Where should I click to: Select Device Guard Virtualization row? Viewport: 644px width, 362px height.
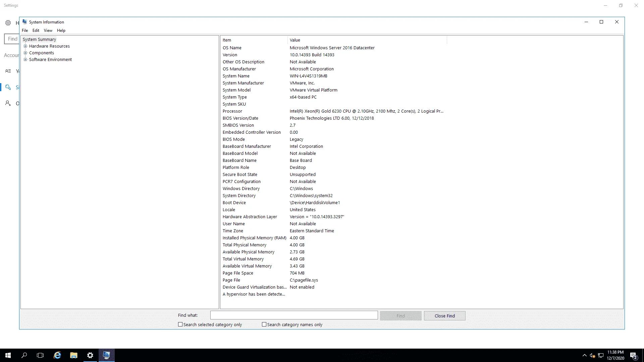[x=255, y=287]
